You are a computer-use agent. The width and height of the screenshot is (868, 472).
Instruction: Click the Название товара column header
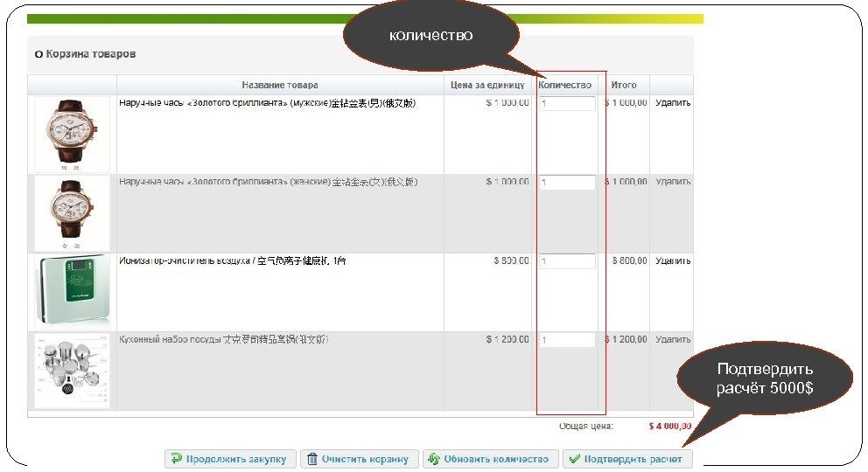coord(279,85)
